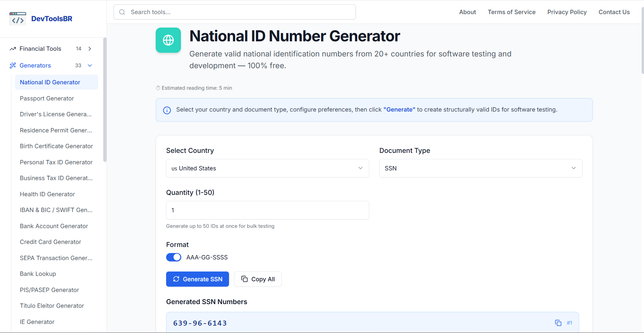Click the search magnifier icon
Image resolution: width=644 pixels, height=333 pixels.
click(122, 12)
